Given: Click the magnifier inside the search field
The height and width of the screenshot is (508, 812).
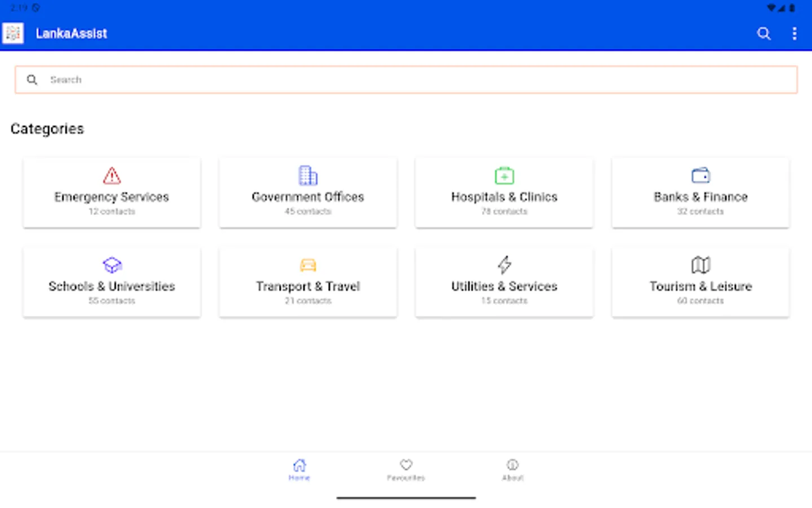Looking at the screenshot, I should 32,80.
